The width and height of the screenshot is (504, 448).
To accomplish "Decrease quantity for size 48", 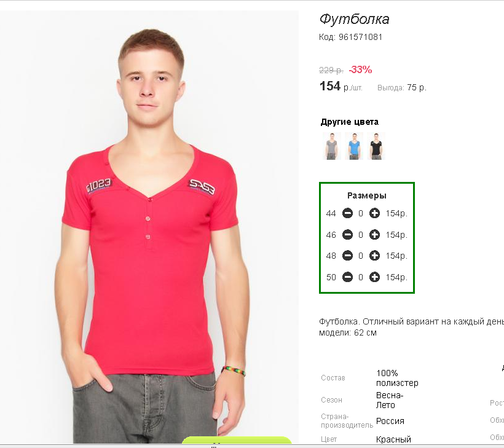I will [347, 256].
